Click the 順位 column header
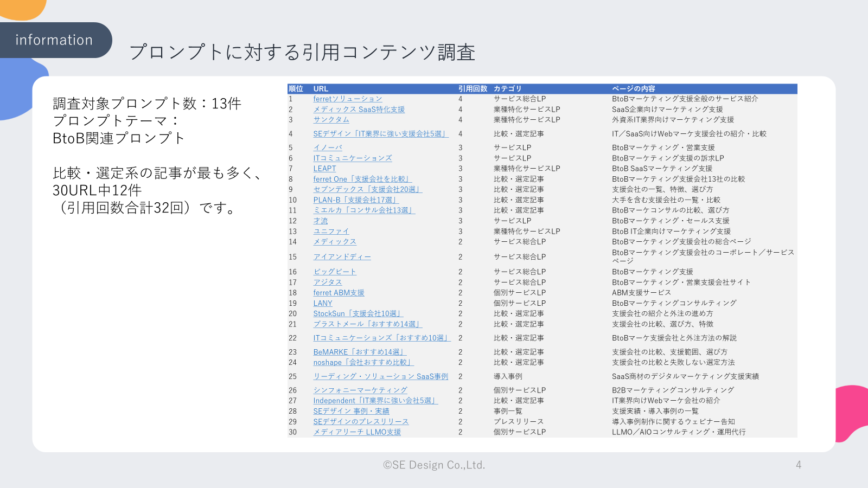Screen dimensions: 868x488 coord(296,89)
